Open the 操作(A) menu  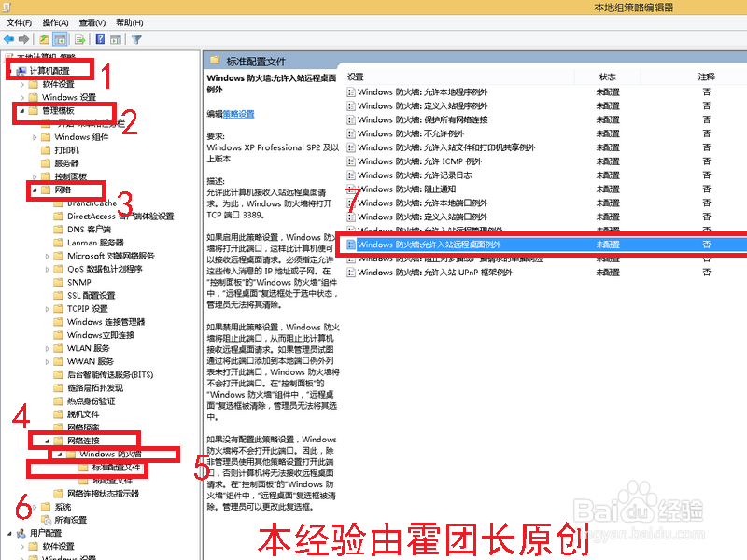tap(55, 22)
